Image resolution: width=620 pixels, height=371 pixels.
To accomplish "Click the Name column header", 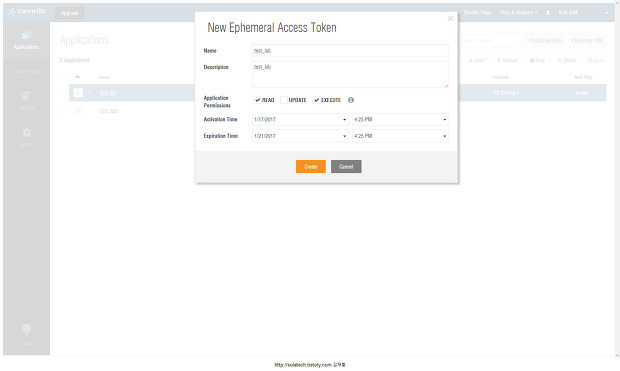I will (104, 77).
